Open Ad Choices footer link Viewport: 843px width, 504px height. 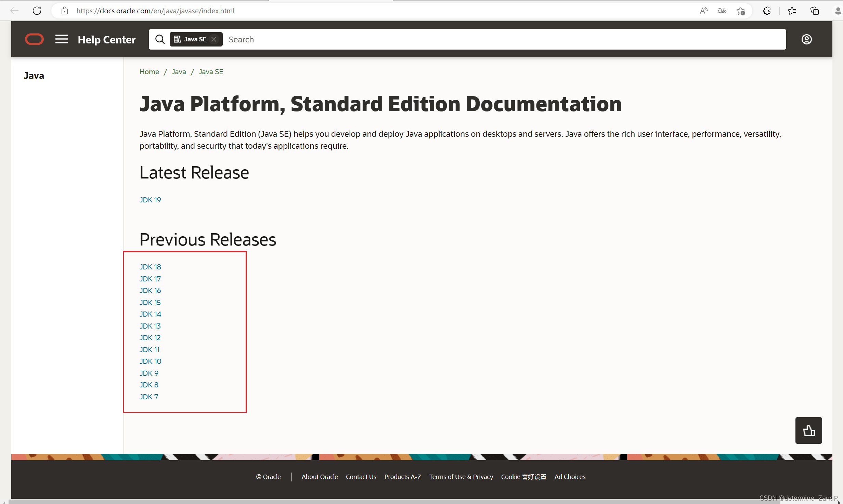click(x=570, y=477)
